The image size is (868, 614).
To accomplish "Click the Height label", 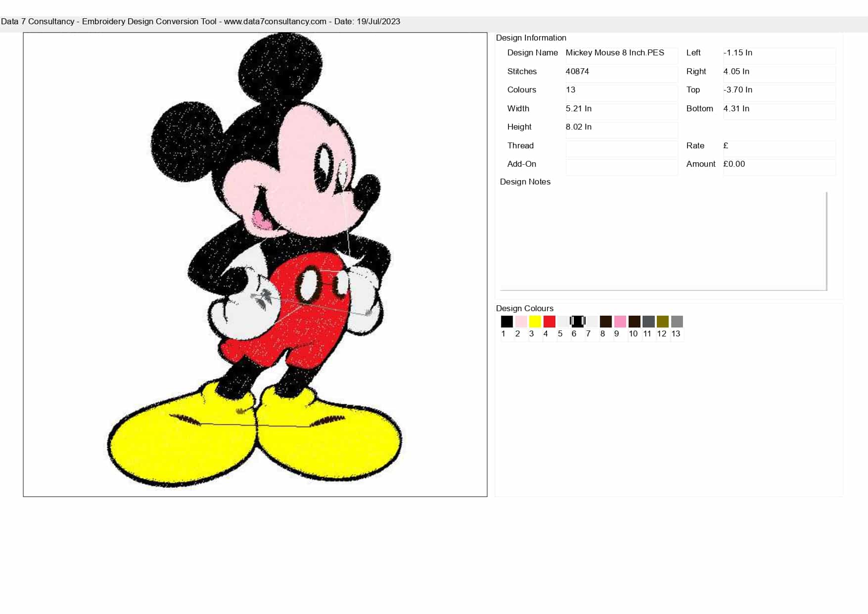I will (519, 127).
